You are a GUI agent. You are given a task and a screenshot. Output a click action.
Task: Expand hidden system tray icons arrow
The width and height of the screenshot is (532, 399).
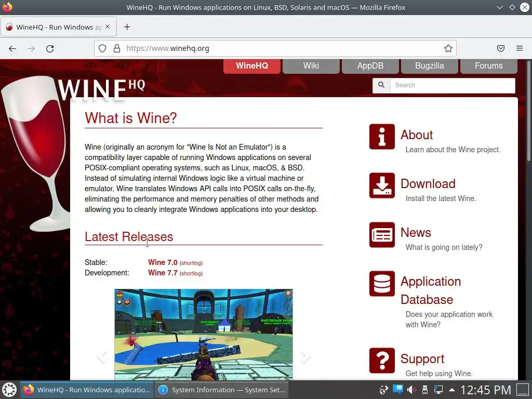[x=452, y=390]
